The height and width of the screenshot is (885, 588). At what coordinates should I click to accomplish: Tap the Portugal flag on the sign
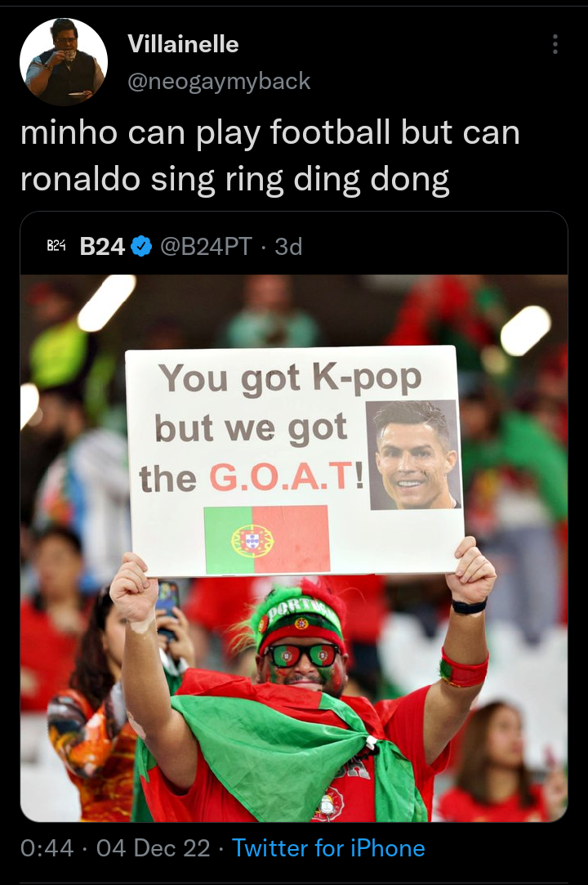(266, 539)
